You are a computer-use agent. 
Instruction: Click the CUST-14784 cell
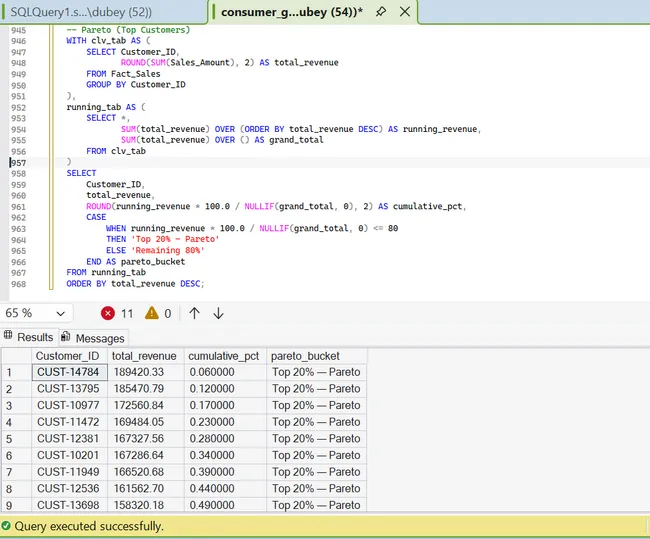pyautogui.click(x=67, y=372)
